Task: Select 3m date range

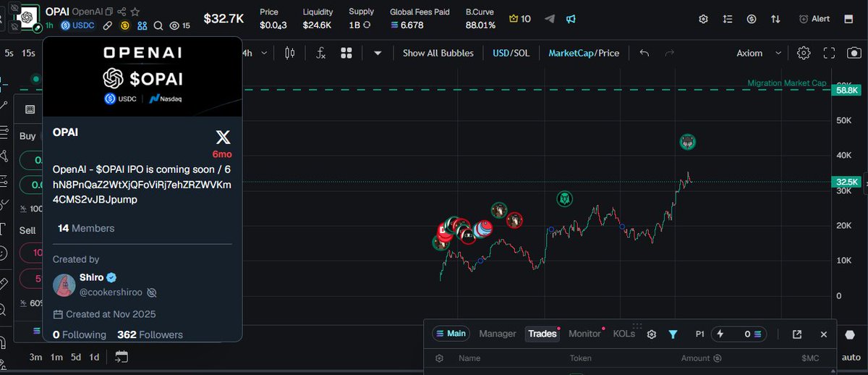Action: tap(35, 357)
